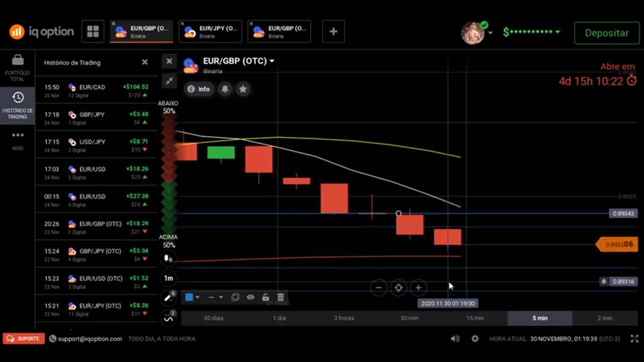Viewport: 644px width, 362px height.
Task: Open settings with the gear icon
Action: click(475, 339)
